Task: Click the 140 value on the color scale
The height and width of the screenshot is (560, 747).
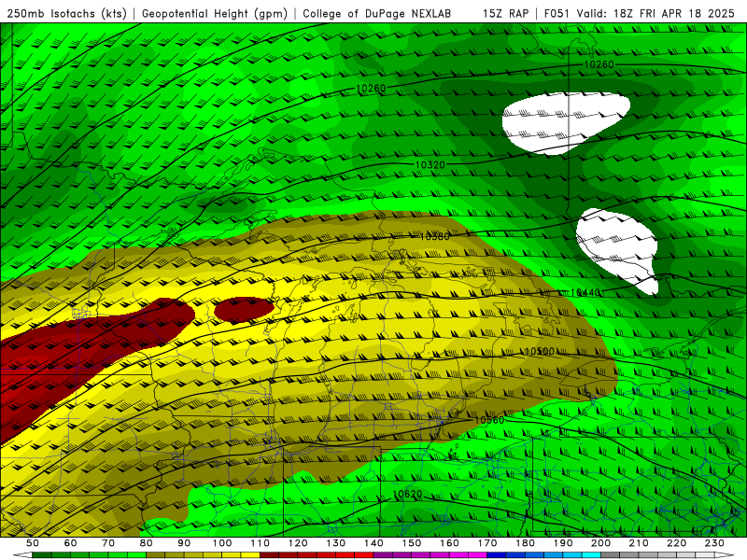Action: 373,543
